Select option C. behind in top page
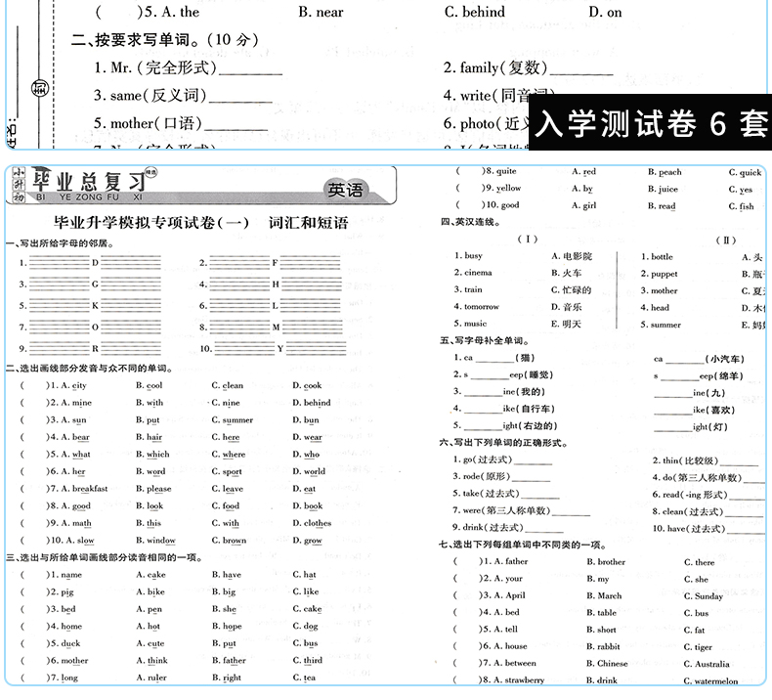Screen dimensions: 772x700 (x=475, y=12)
